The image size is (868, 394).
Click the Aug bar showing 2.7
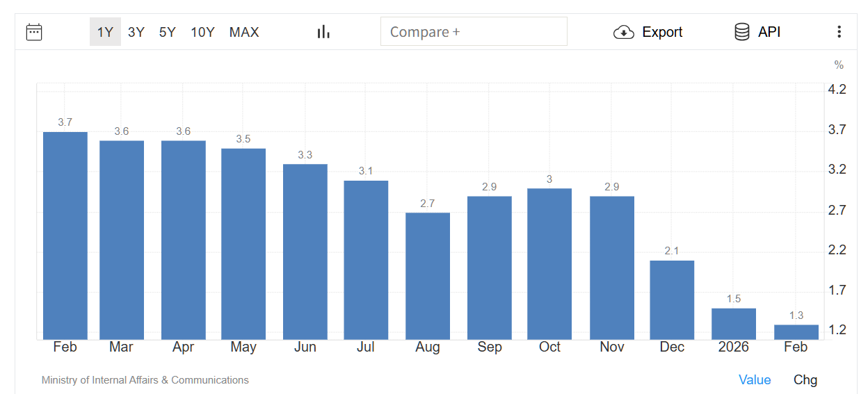click(428, 276)
